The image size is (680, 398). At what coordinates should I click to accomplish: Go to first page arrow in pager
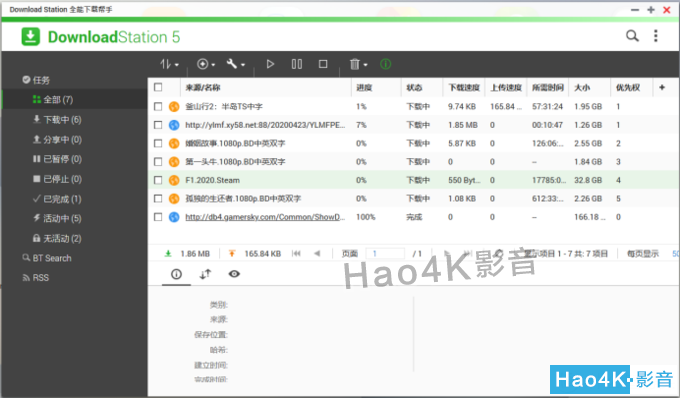click(x=296, y=253)
